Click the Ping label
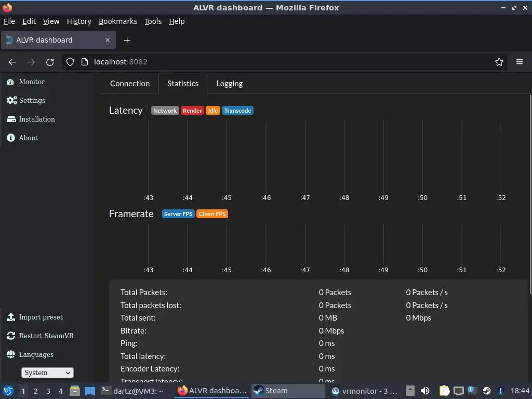This screenshot has width=532, height=399. pos(129,343)
